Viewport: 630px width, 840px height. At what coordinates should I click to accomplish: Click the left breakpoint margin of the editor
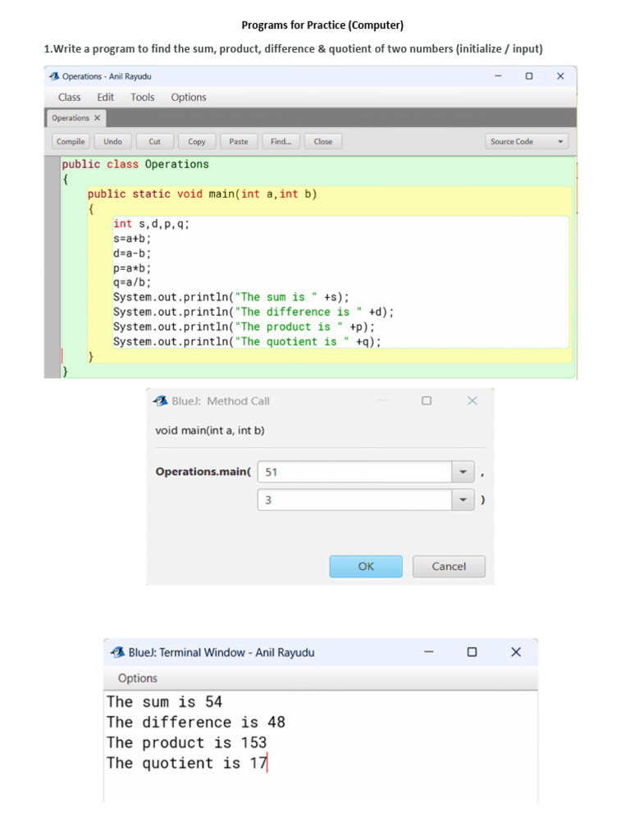click(x=52, y=267)
